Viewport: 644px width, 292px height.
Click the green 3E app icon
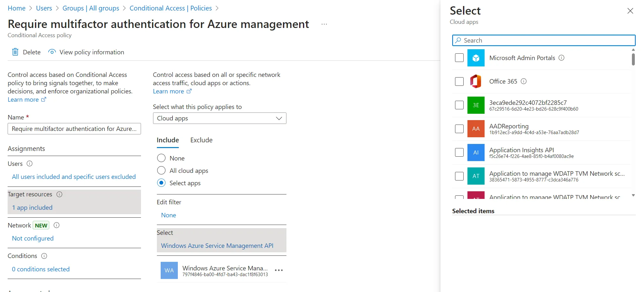point(476,105)
